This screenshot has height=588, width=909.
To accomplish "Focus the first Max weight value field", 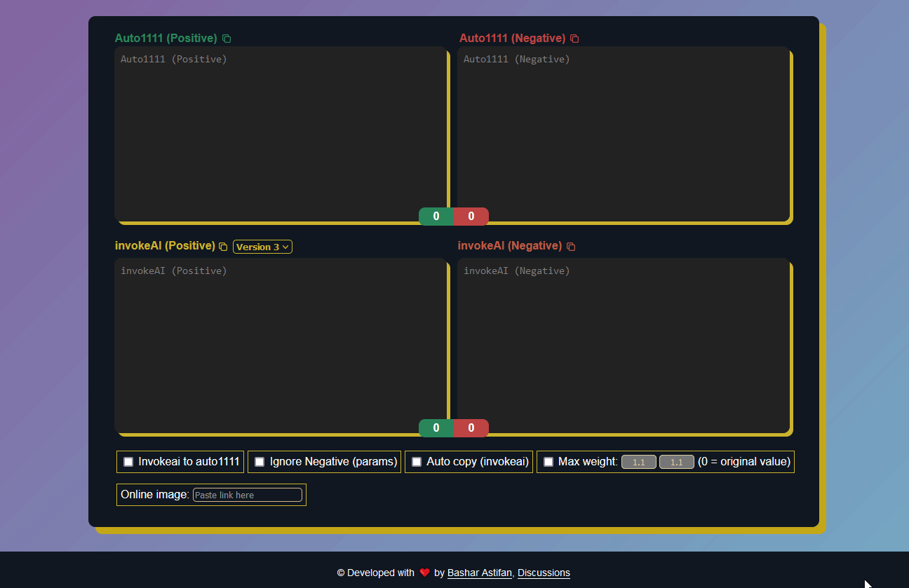I will coord(639,462).
